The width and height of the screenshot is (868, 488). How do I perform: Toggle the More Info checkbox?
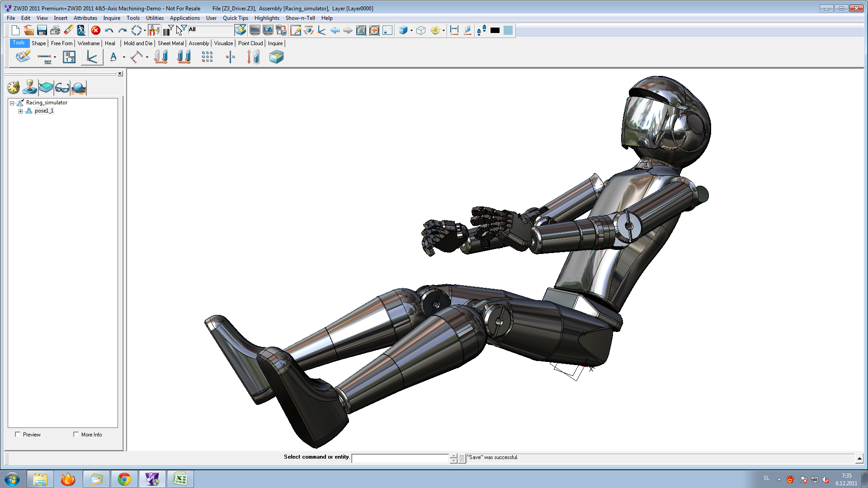pos(76,434)
